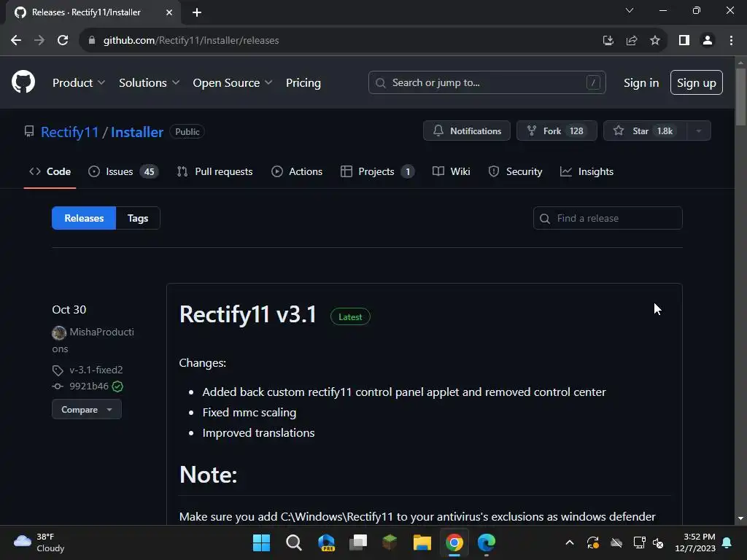Viewport: 747px width, 560px height.
Task: Click the Notifications button
Action: (x=466, y=131)
